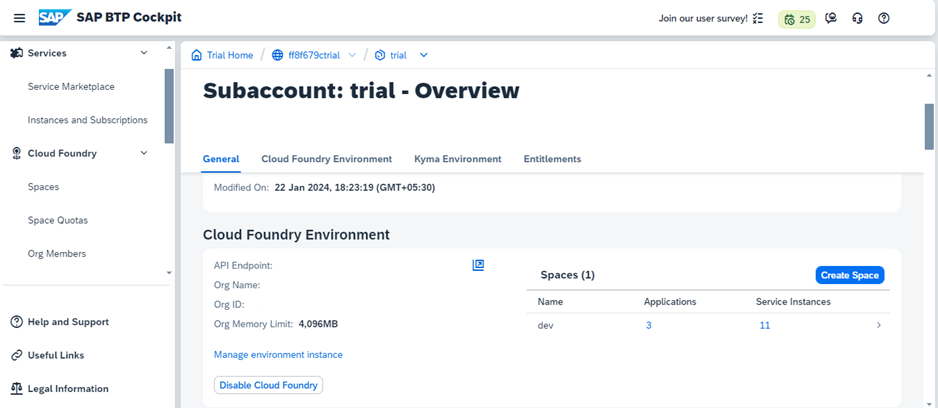Open the help question mark icon

click(x=884, y=18)
